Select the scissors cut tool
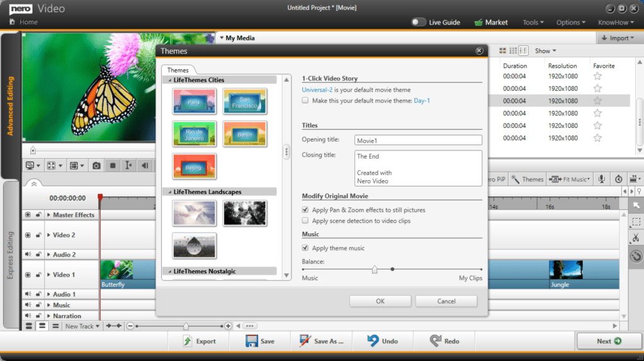 [x=636, y=238]
